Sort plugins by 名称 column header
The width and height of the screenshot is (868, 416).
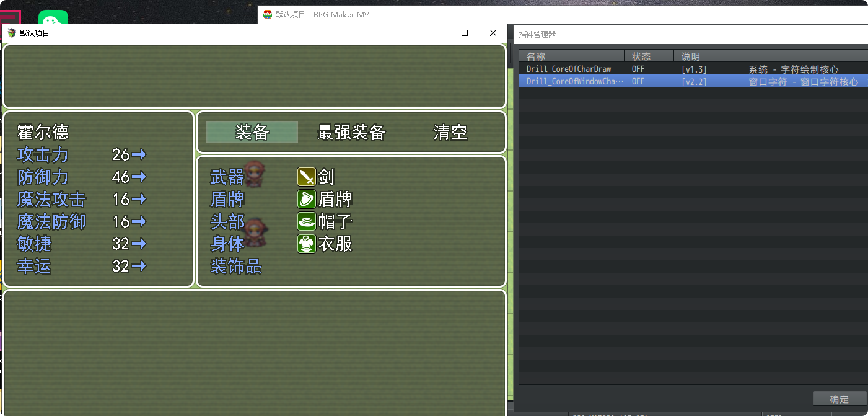pyautogui.click(x=571, y=56)
